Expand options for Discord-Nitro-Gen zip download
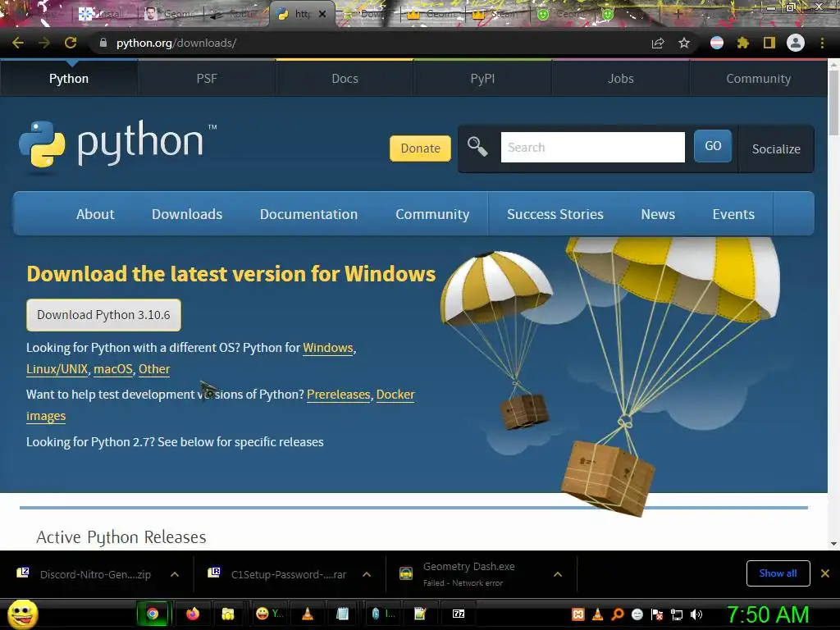 tap(175, 574)
